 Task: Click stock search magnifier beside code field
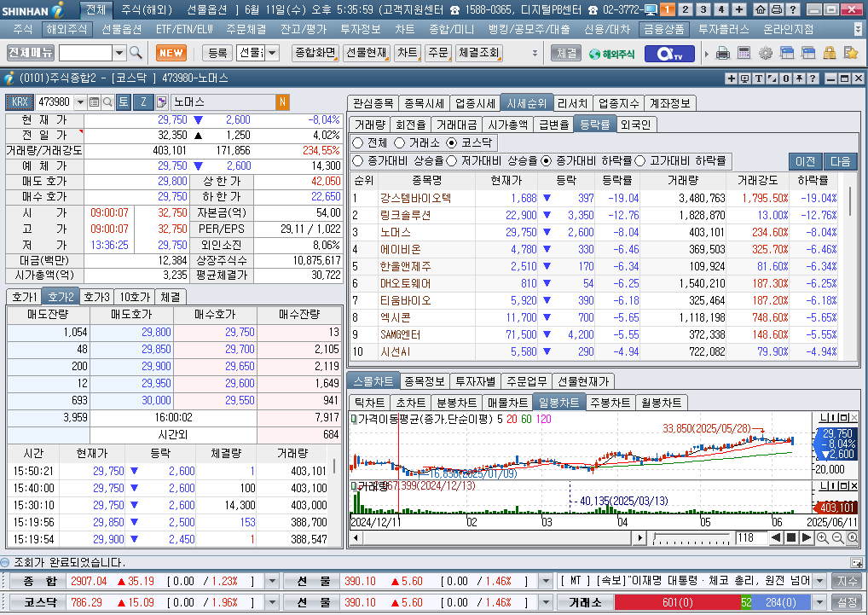click(108, 102)
